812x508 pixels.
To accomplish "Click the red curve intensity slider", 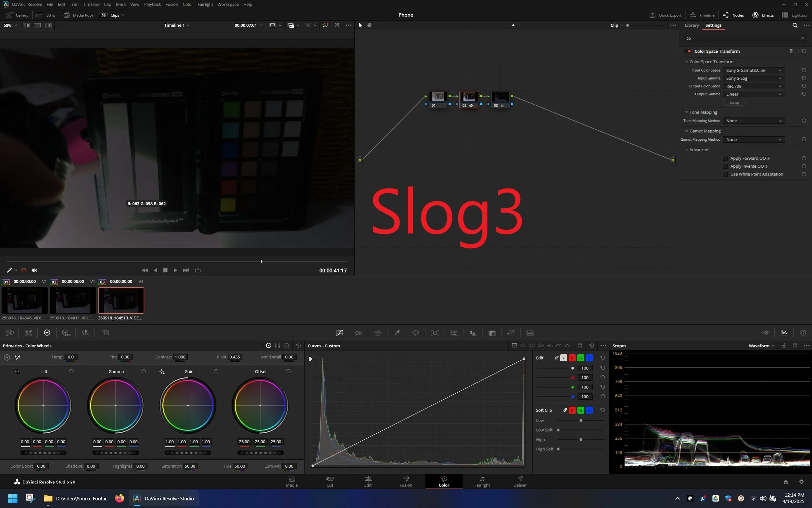I will (572, 378).
